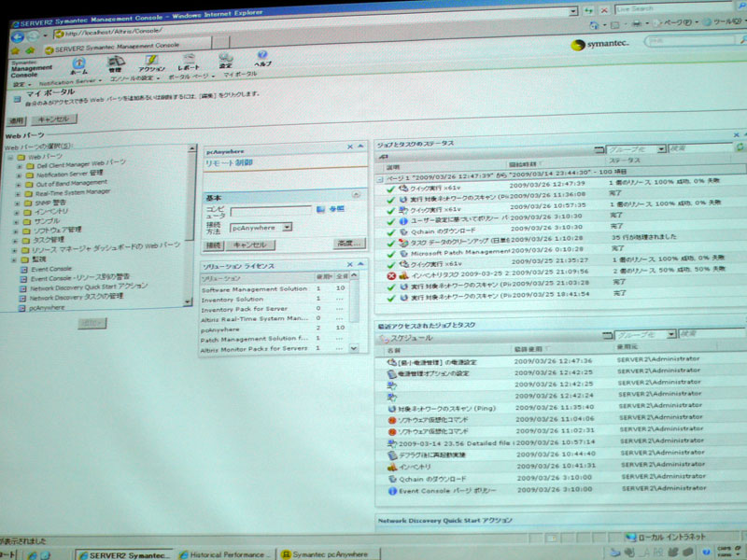Screen dimensions: 747x560
Task: Click the computer browse icon beside 参照
Action: pyautogui.click(x=320, y=209)
